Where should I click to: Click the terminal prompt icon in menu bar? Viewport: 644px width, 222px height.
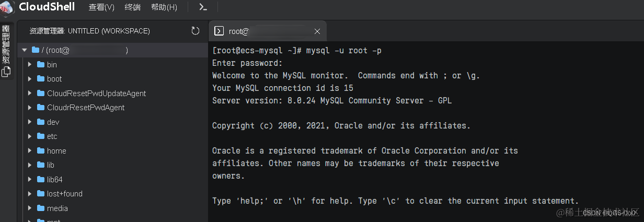click(x=203, y=7)
